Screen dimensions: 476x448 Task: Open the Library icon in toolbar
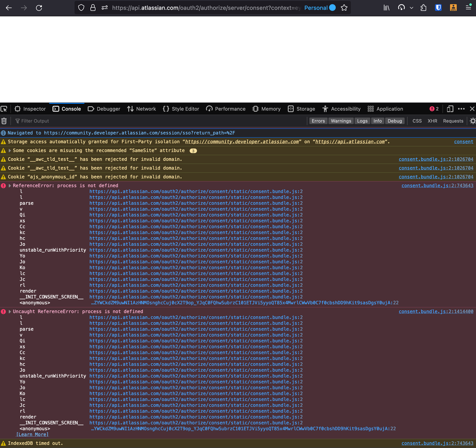[386, 8]
